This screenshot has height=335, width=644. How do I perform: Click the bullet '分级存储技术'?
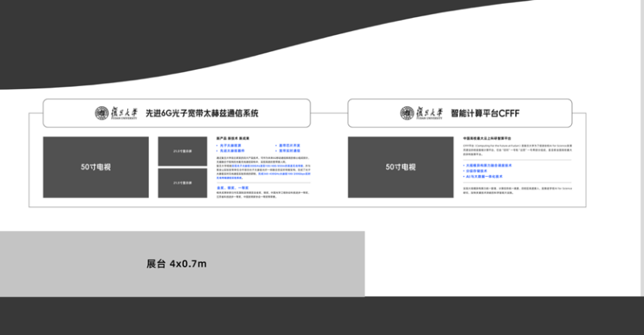475,171
